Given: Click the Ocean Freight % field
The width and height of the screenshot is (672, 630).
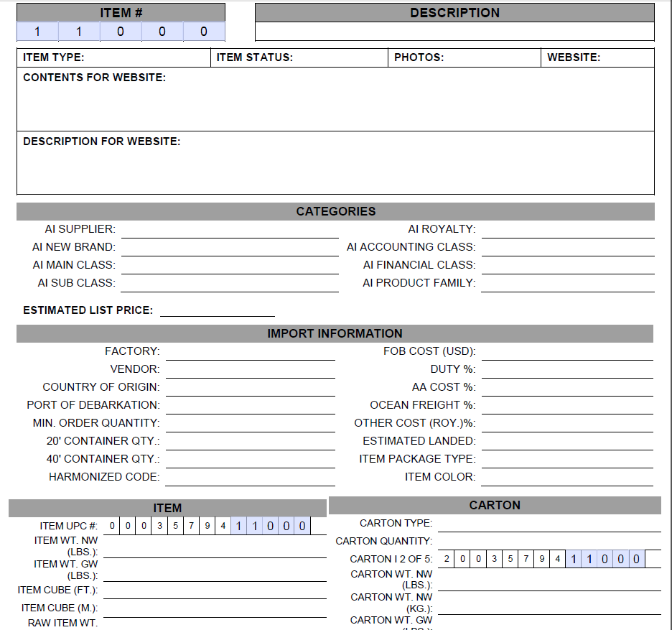Looking at the screenshot, I should 567,406.
